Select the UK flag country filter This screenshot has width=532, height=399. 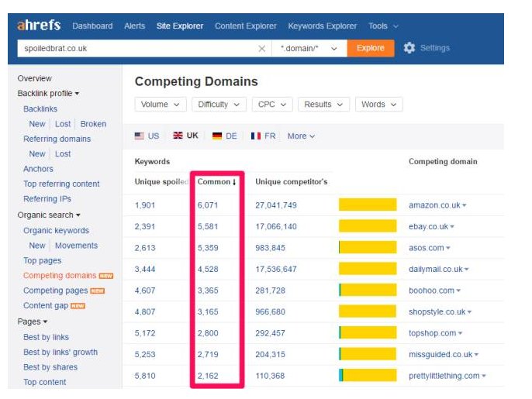pos(185,136)
